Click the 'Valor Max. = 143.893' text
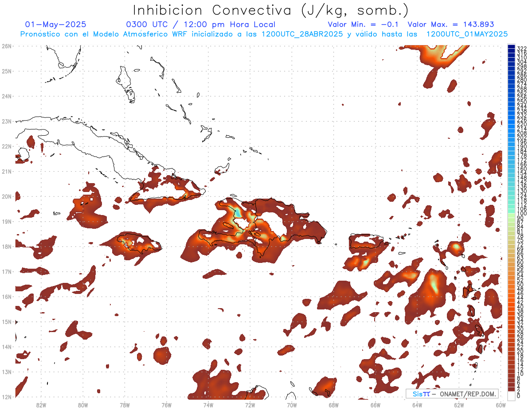This screenshot has height=411, width=532. [451, 24]
